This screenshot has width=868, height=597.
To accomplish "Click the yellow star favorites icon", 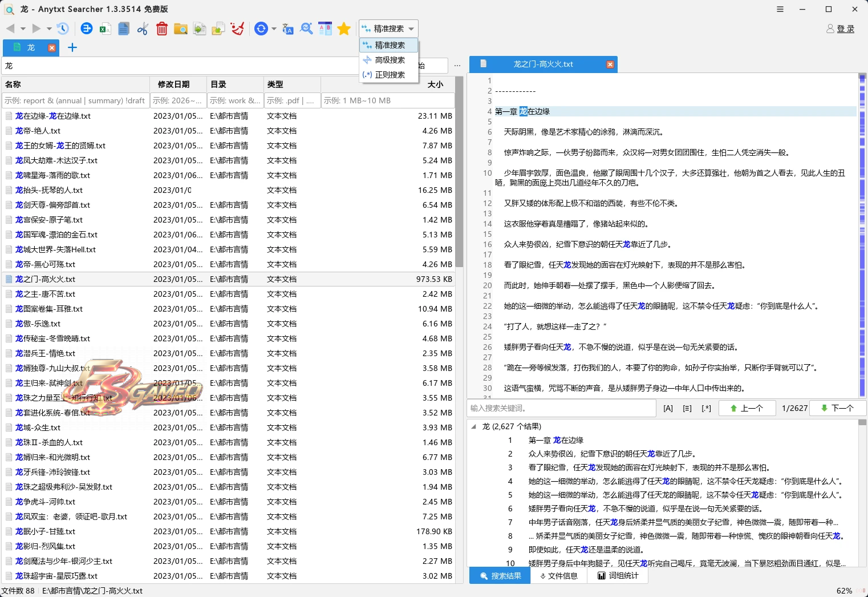I will click(x=344, y=29).
